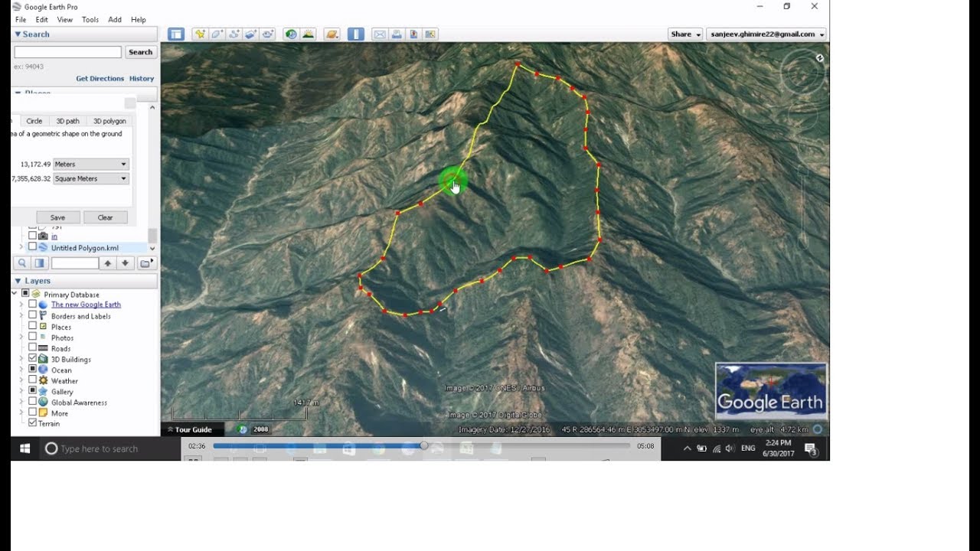Move selected place up arrow
This screenshot has height=551, width=980.
[108, 263]
